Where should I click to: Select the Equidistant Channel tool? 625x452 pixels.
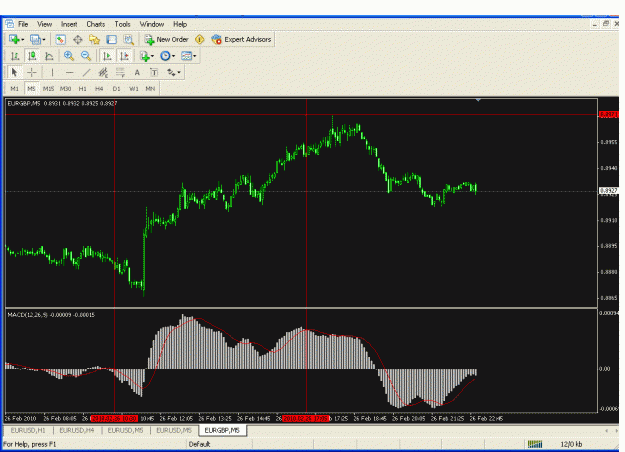[x=103, y=73]
